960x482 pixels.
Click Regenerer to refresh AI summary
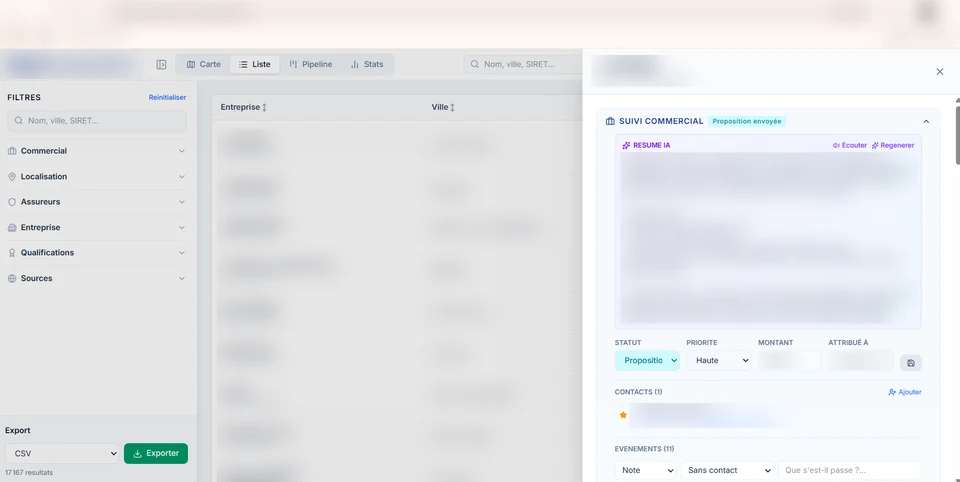(893, 145)
